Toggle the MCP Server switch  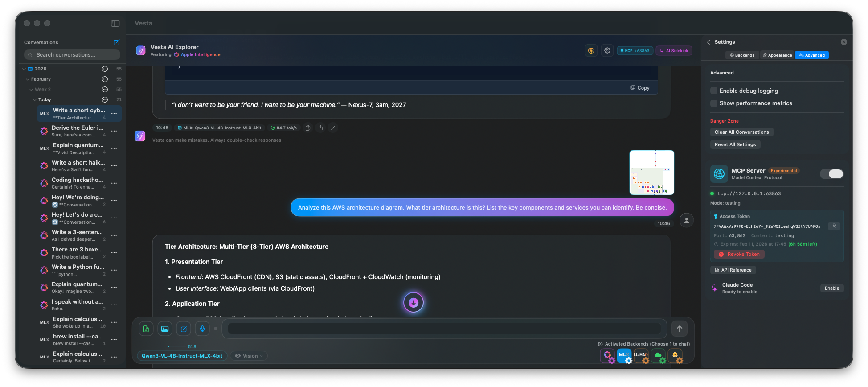coord(832,174)
